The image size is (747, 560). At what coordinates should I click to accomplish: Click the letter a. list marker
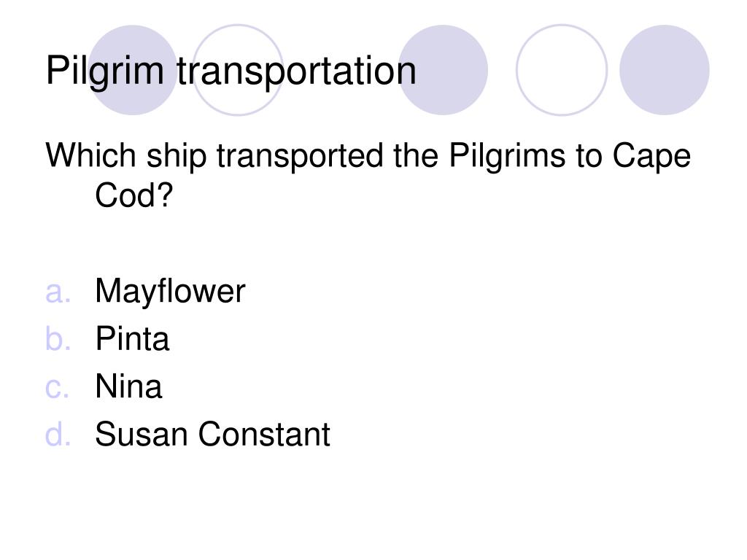click(x=58, y=292)
